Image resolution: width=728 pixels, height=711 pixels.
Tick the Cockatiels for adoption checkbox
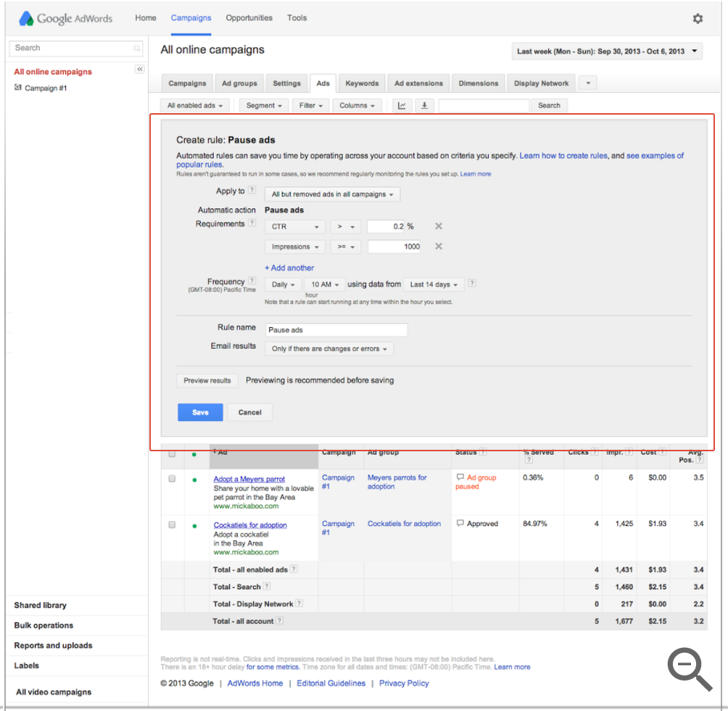pyautogui.click(x=172, y=525)
